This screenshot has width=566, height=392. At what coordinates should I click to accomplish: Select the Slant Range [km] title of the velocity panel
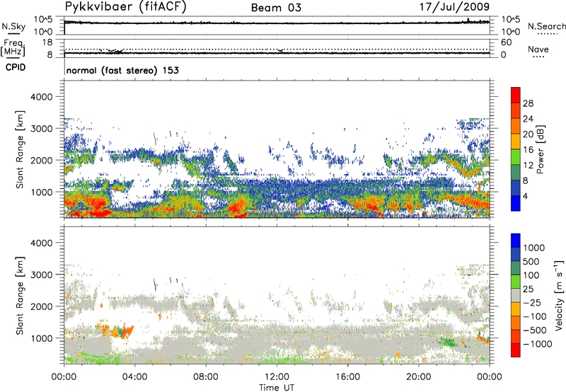[x=20, y=296]
